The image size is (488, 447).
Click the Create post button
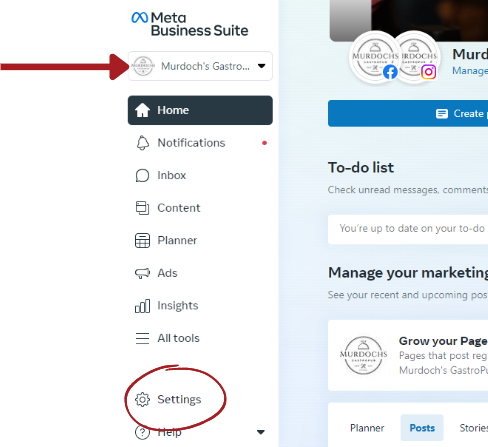(408, 113)
